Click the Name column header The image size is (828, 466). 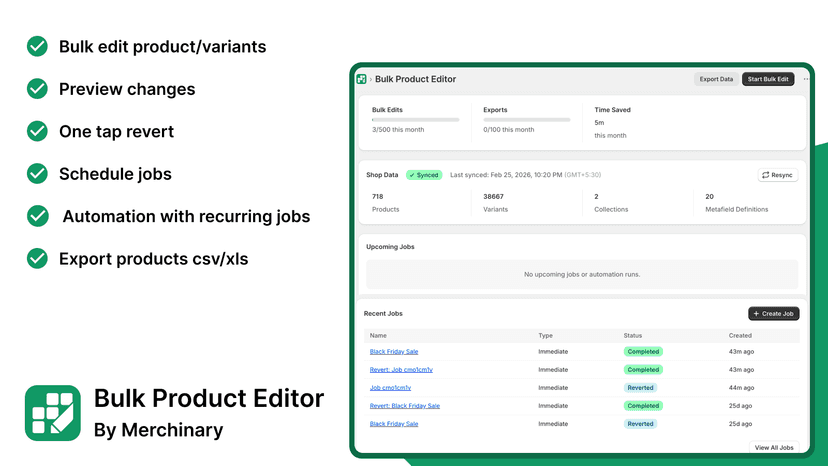point(378,335)
